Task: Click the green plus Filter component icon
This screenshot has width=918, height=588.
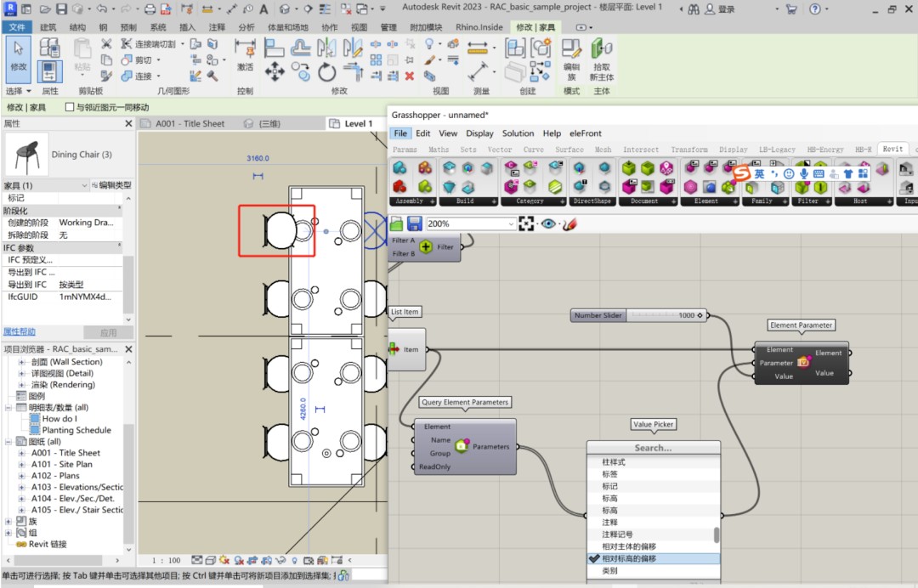Action: (x=426, y=247)
